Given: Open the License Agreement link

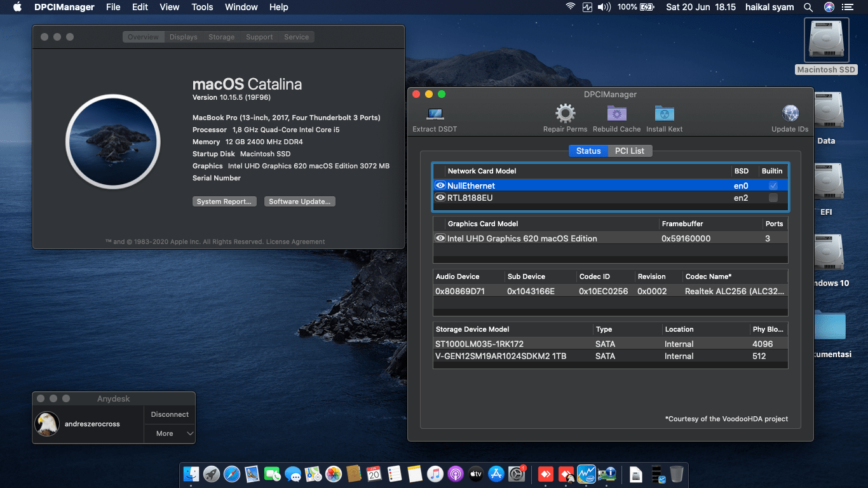Looking at the screenshot, I should tap(295, 241).
